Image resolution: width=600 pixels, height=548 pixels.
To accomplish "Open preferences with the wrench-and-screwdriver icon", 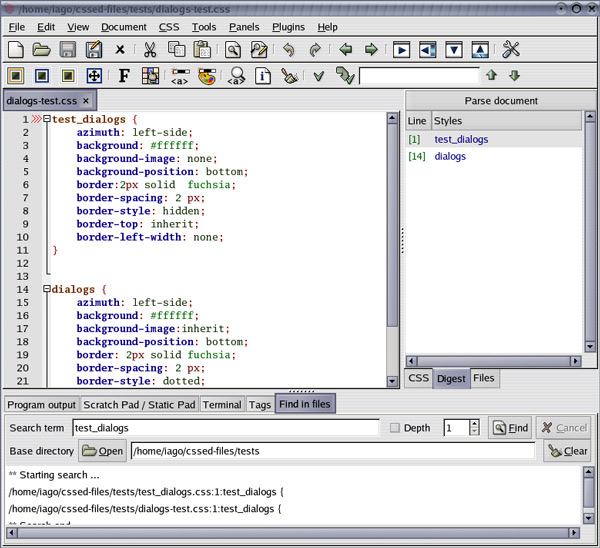I will [511, 49].
